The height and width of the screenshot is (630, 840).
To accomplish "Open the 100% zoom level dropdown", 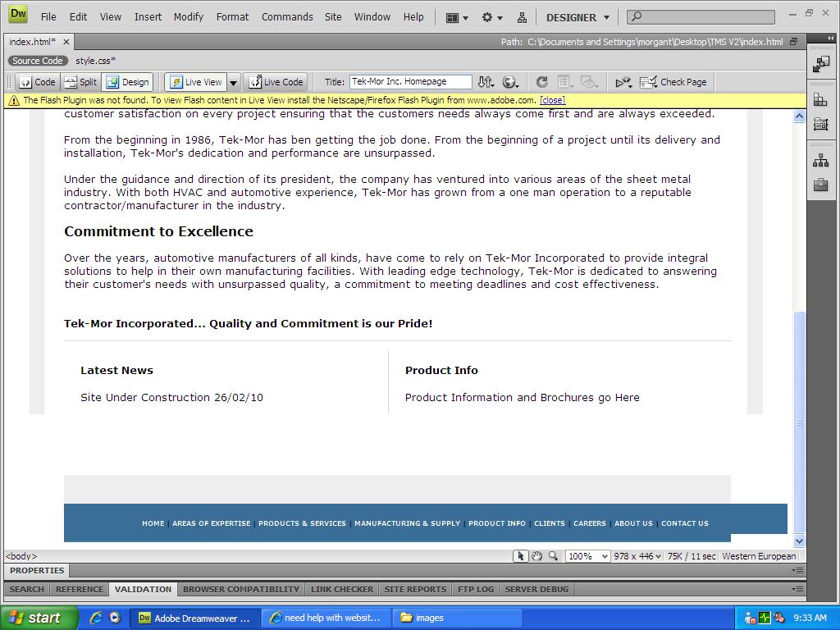I will (x=587, y=556).
